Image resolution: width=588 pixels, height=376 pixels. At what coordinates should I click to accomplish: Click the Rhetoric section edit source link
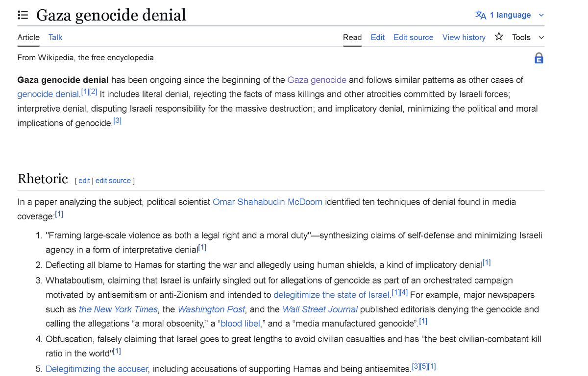click(x=113, y=181)
